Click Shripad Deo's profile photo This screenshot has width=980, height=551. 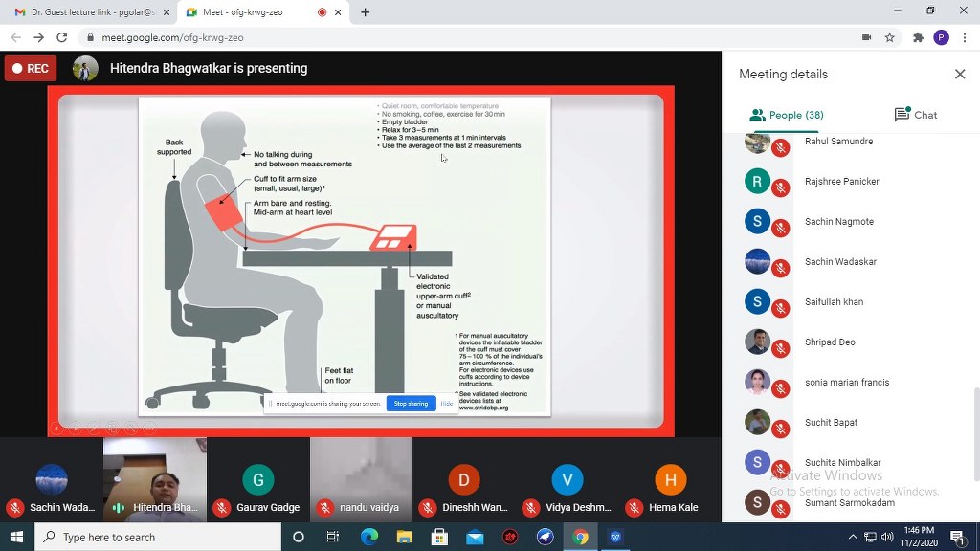(757, 342)
